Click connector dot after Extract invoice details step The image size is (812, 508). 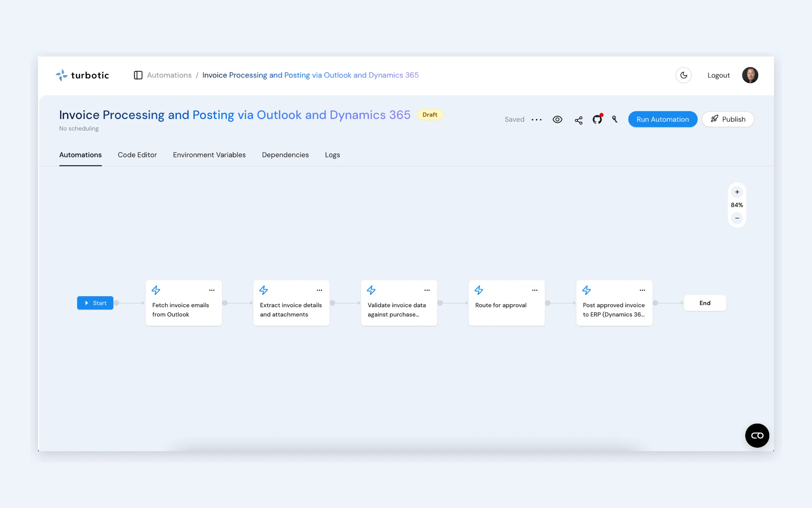coord(332,303)
